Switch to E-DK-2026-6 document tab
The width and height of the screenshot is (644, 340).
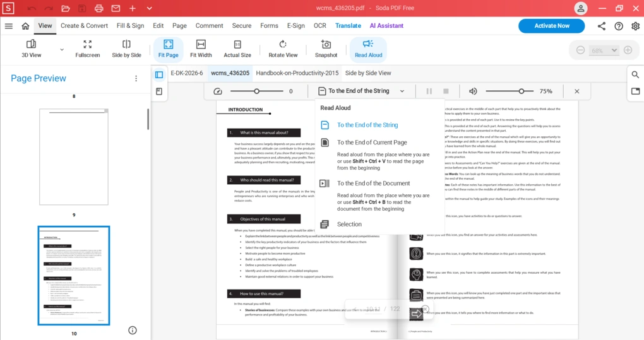[187, 73]
